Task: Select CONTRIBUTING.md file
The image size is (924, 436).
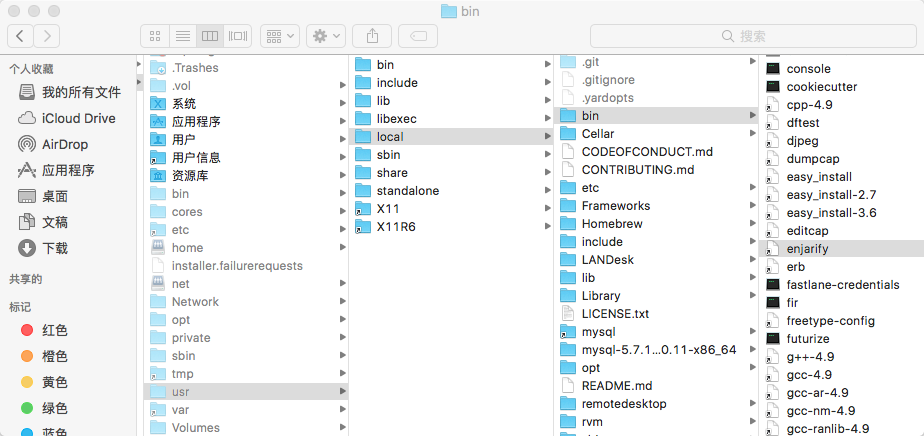Action: point(656,170)
